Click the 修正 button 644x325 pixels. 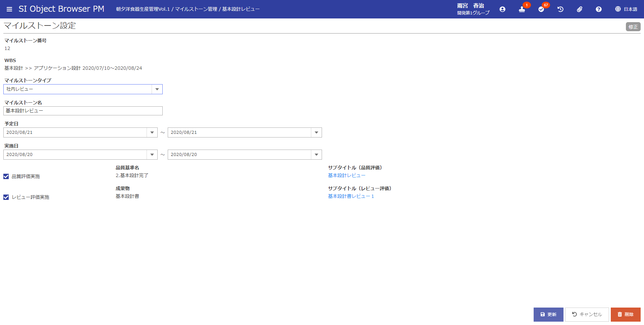point(633,27)
